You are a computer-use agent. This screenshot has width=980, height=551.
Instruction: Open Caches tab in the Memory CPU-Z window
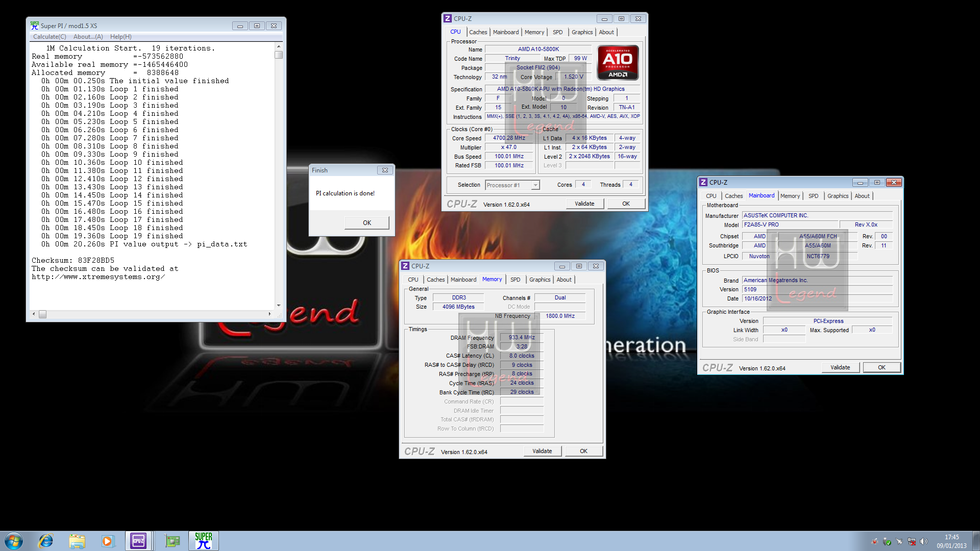click(x=436, y=280)
